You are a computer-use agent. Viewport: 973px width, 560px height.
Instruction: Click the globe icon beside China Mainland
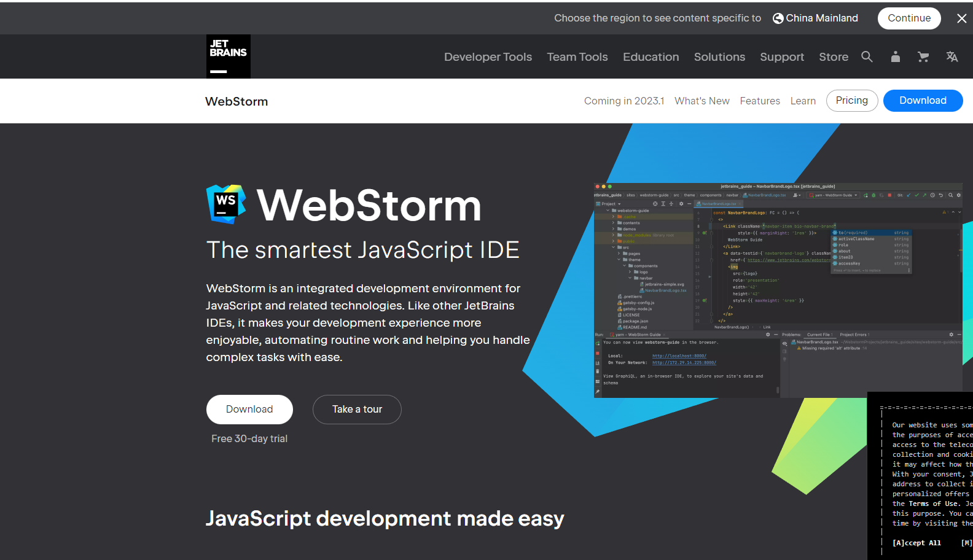tap(778, 18)
